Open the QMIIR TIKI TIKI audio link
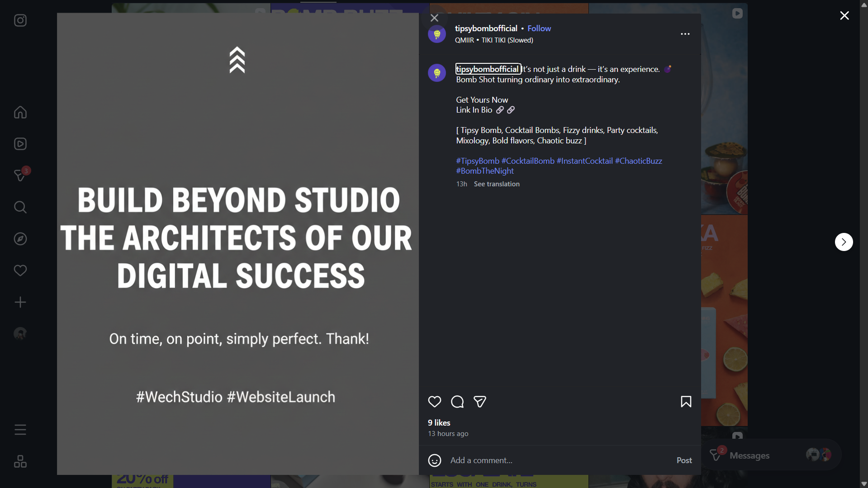This screenshot has width=868, height=488. [494, 40]
